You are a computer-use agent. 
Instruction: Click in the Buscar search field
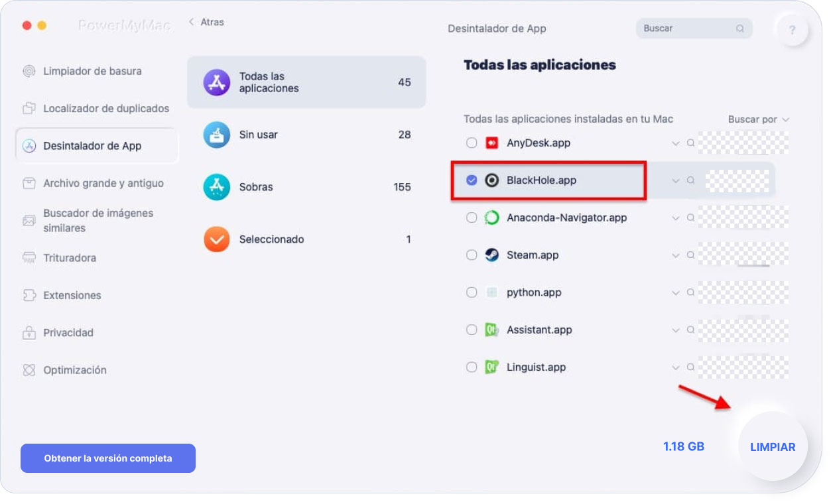click(x=694, y=29)
